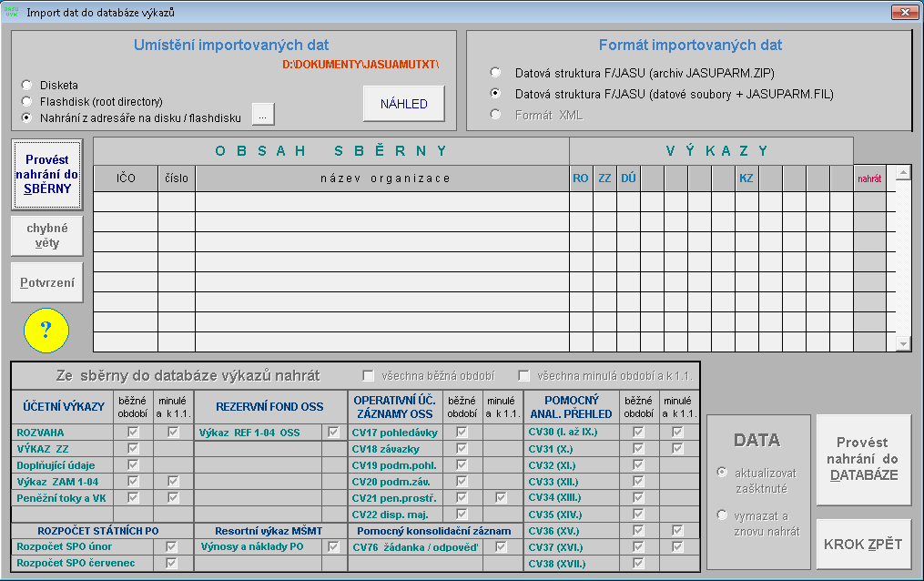The image size is (924, 581).
Task: Click the číslo column header
Action: [177, 178]
